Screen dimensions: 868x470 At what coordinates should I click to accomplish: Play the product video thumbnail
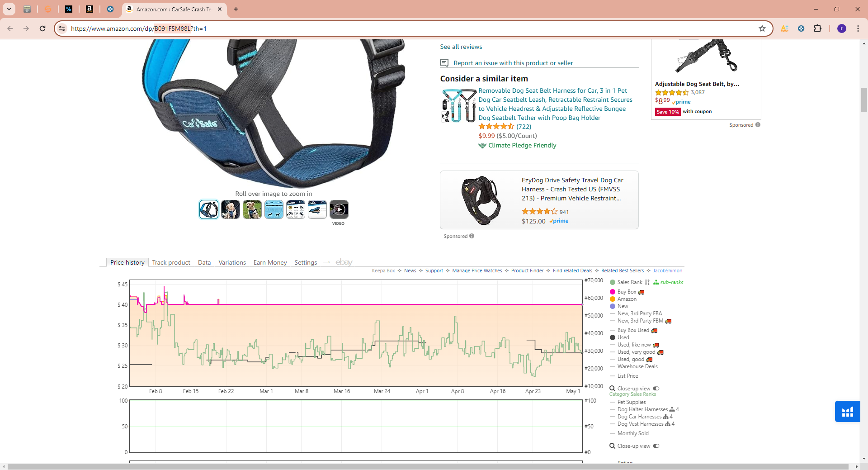pyautogui.click(x=339, y=209)
